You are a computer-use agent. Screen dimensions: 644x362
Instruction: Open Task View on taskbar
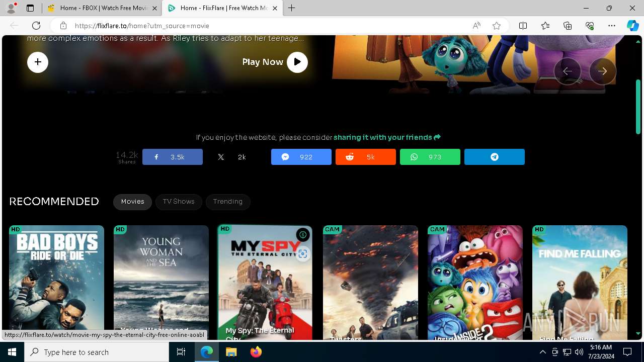181,352
